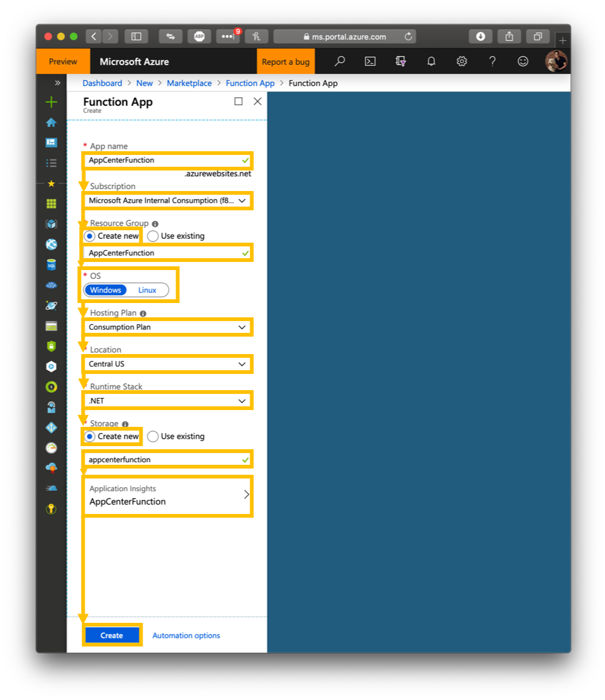Open notifications bell icon
The image size is (605, 700).
click(x=431, y=61)
